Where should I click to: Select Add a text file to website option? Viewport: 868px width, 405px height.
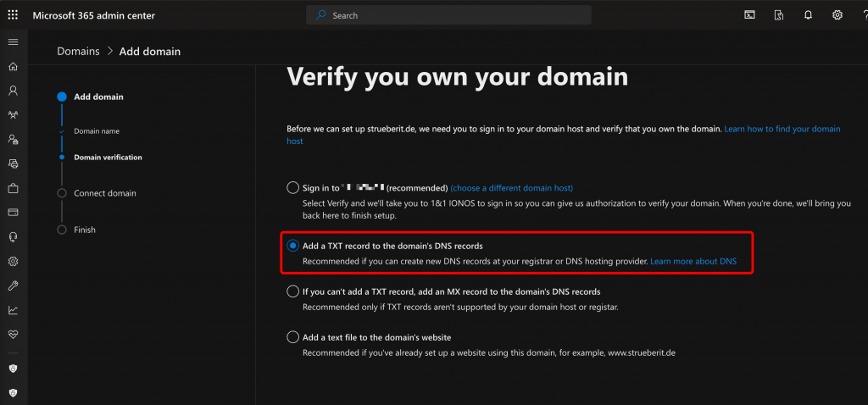pyautogui.click(x=293, y=337)
